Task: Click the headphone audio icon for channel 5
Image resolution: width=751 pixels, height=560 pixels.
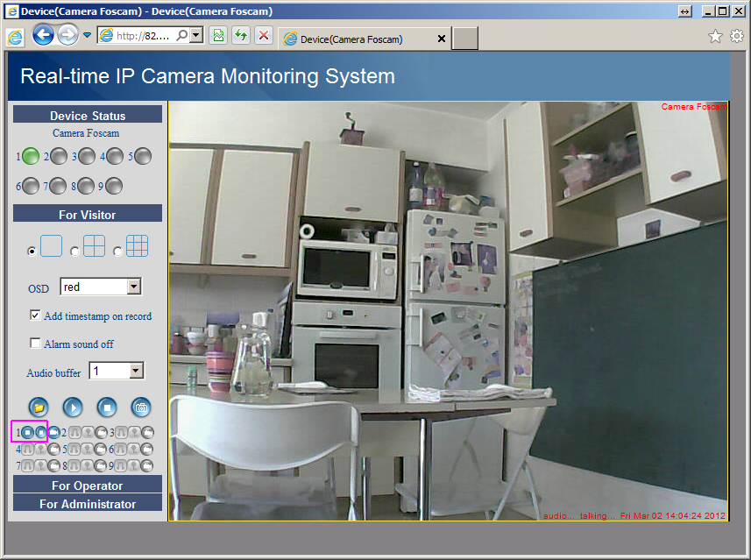Action: click(74, 449)
